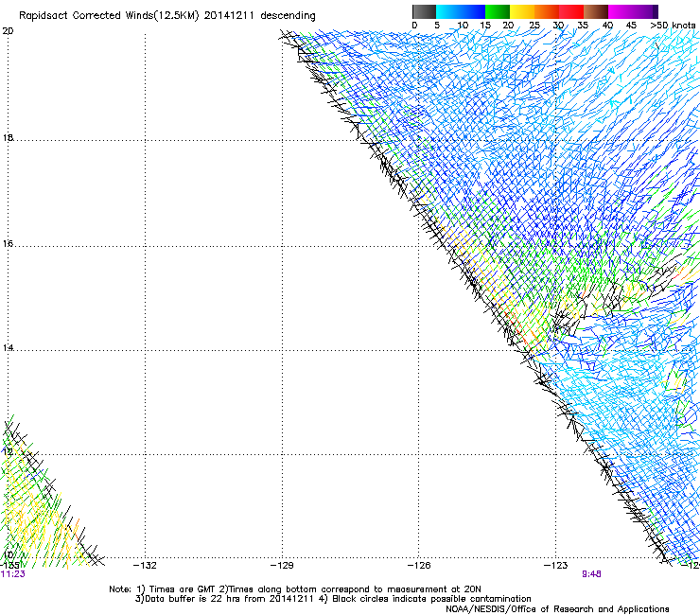
Task: Click the green 15-20 knots legend swatch
Action: click(498, 11)
